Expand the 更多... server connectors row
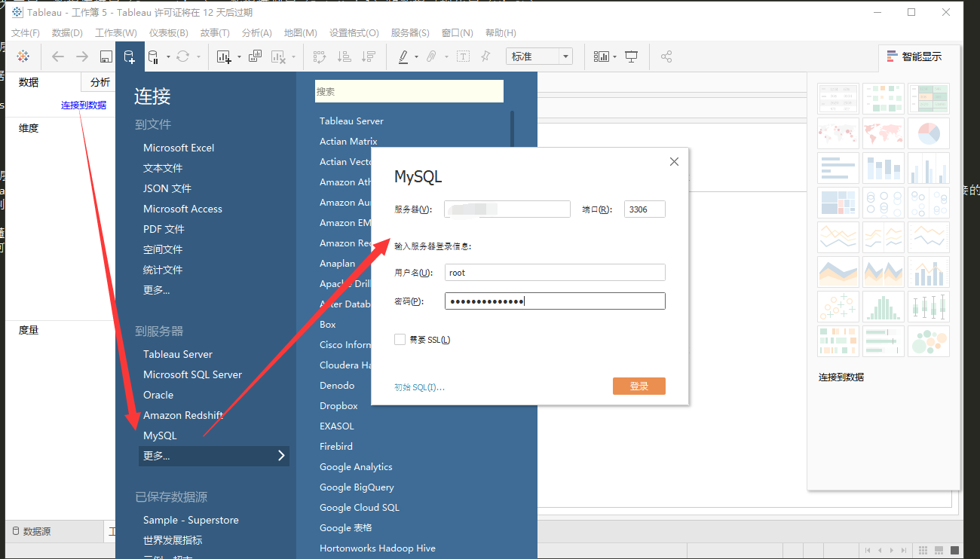Screen dimensions: 980x559 [x=214, y=456]
